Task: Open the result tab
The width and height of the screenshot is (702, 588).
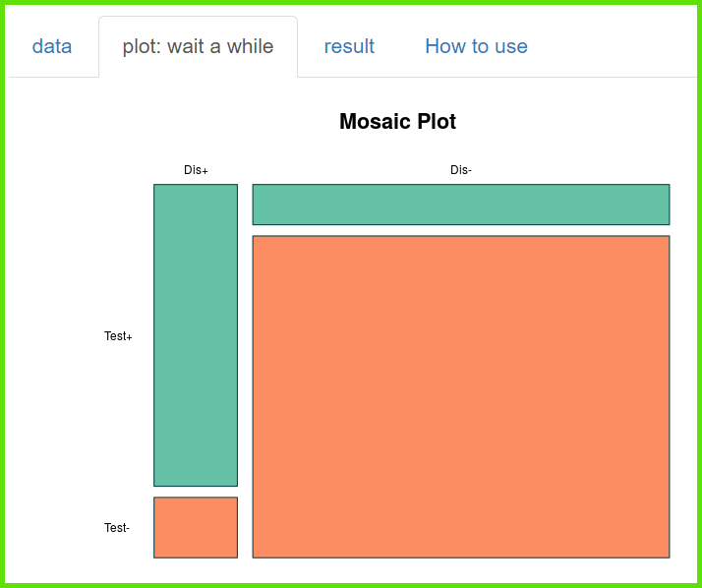Action: point(349,46)
